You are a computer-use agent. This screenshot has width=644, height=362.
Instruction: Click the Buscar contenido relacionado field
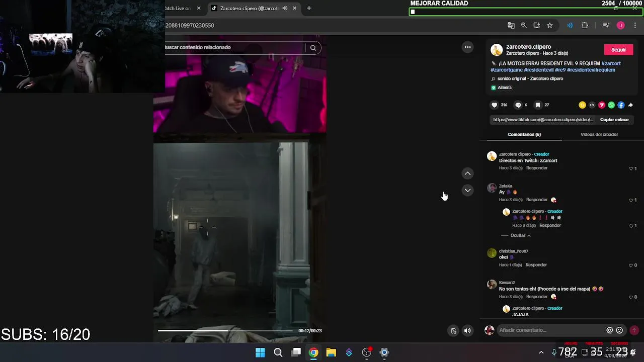234,48
